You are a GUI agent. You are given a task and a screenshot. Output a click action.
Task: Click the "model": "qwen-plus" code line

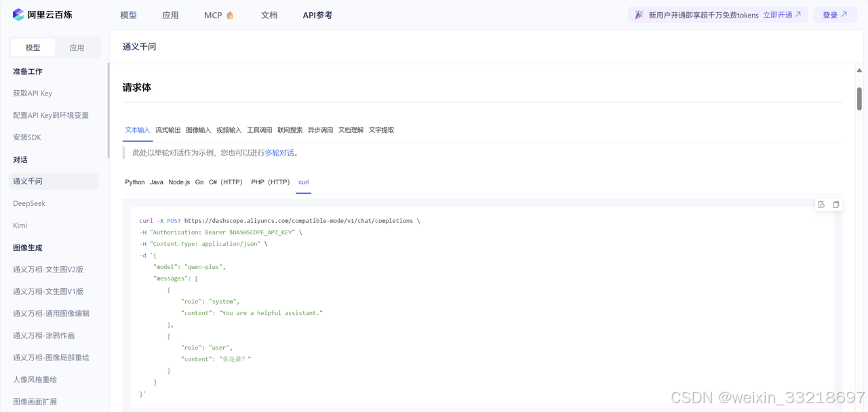tap(190, 267)
